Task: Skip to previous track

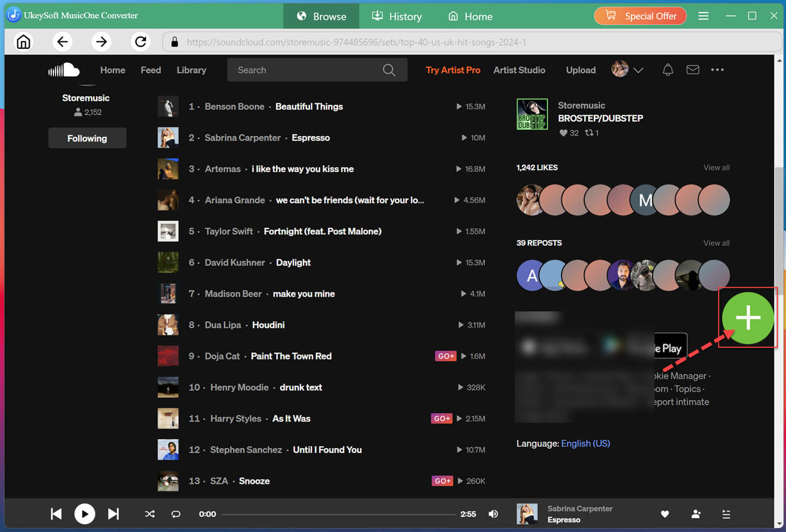Action: [56, 514]
